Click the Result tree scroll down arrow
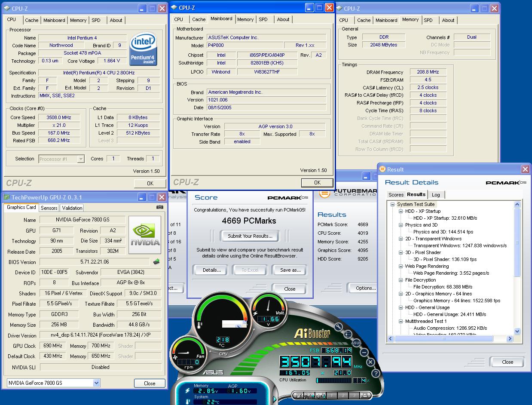 [x=517, y=331]
